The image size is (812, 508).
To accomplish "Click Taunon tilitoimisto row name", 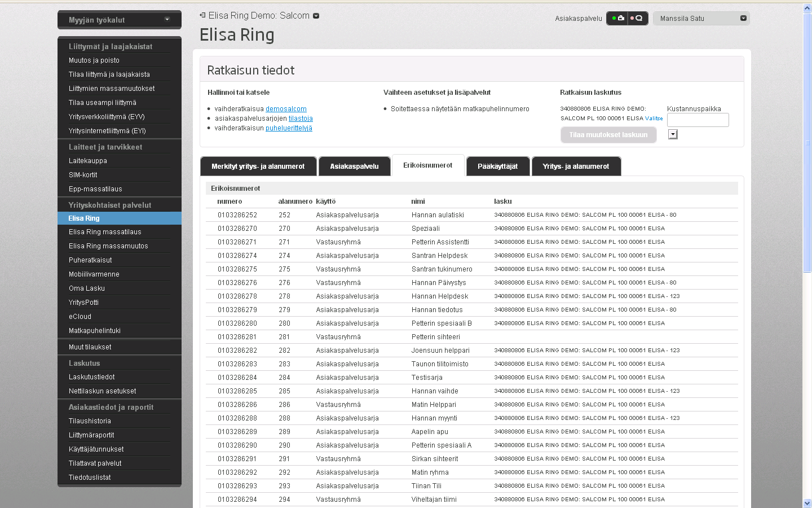I will tap(440, 364).
